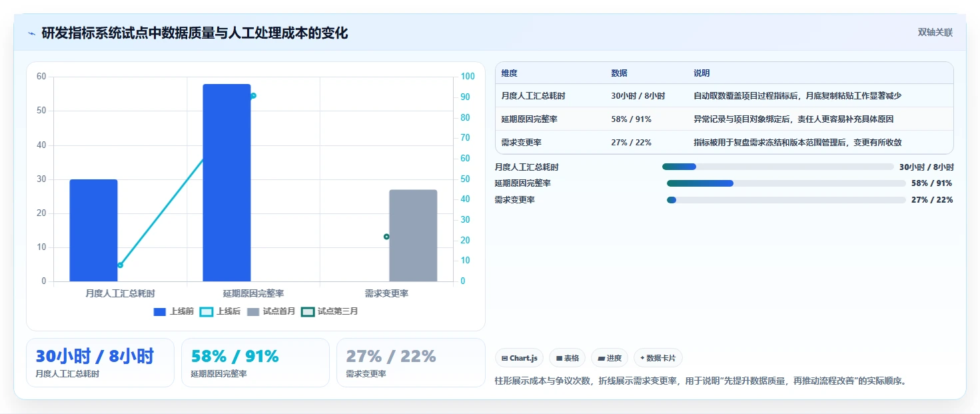
Task: Toggle the 上线前 legend swatch
Action: pos(159,311)
